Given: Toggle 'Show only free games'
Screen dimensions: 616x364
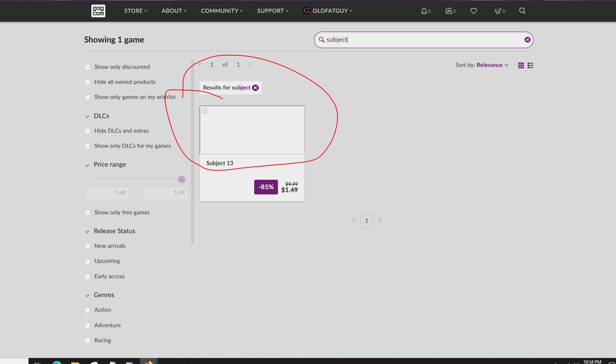Looking at the screenshot, I should point(88,213).
